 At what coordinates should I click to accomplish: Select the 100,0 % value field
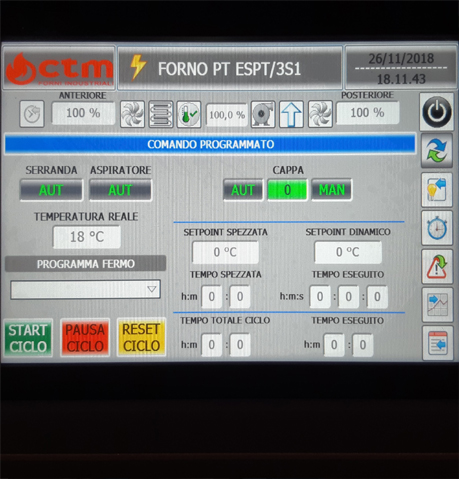227,115
